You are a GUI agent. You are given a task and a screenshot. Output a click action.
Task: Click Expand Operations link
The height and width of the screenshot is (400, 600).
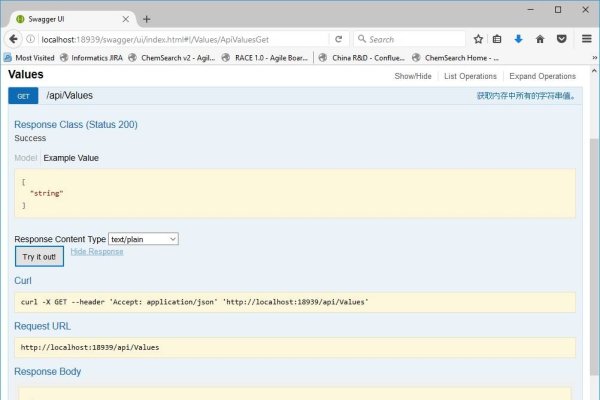[542, 76]
